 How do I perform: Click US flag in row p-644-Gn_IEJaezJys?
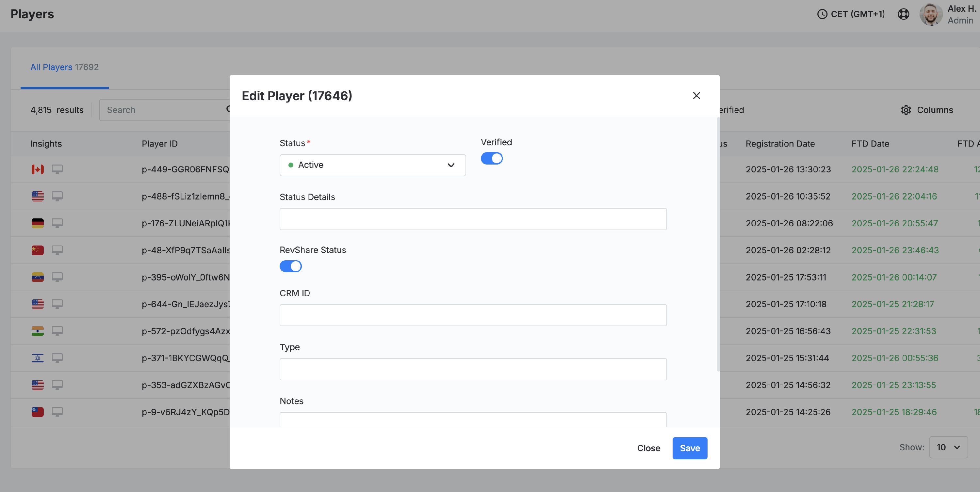[x=37, y=304]
